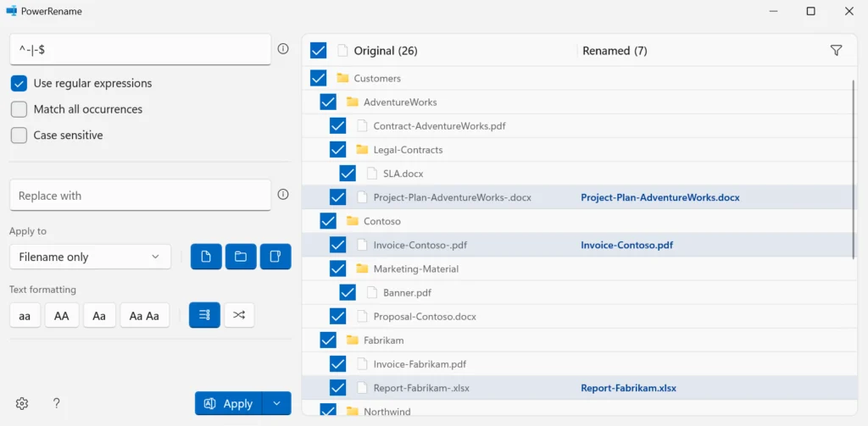The image size is (868, 426).
Task: Click the Contoso folder icon
Action: pyautogui.click(x=352, y=221)
